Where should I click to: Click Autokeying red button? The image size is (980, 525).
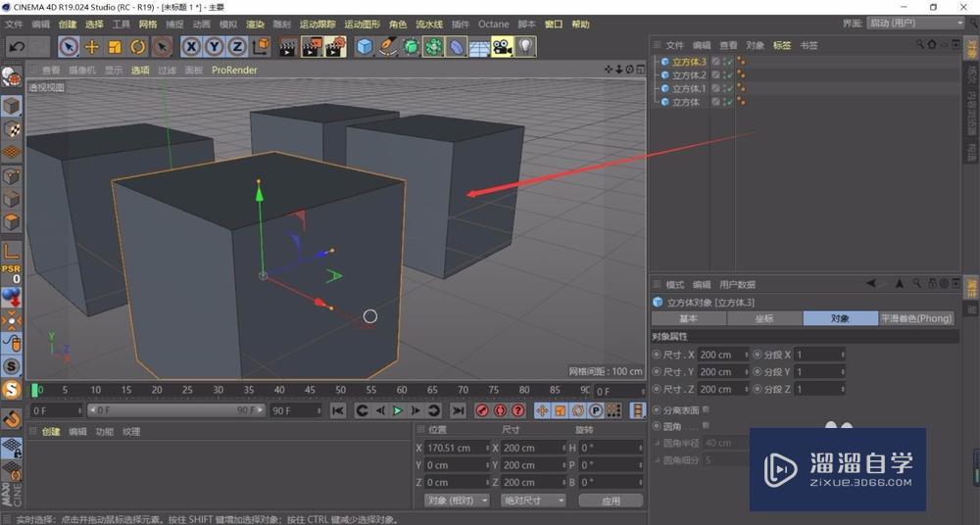pyautogui.click(x=500, y=410)
